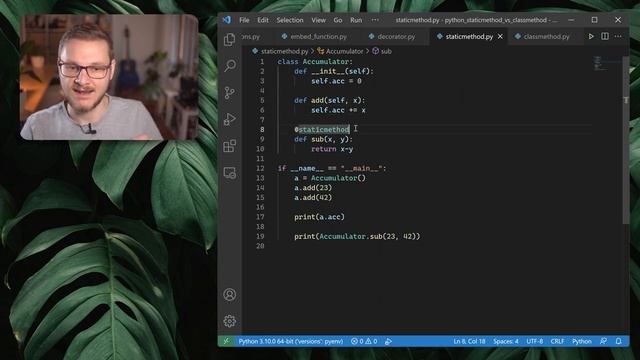The height and width of the screenshot is (360, 640).
Task: Open the Manage gear icon
Action: tap(229, 321)
